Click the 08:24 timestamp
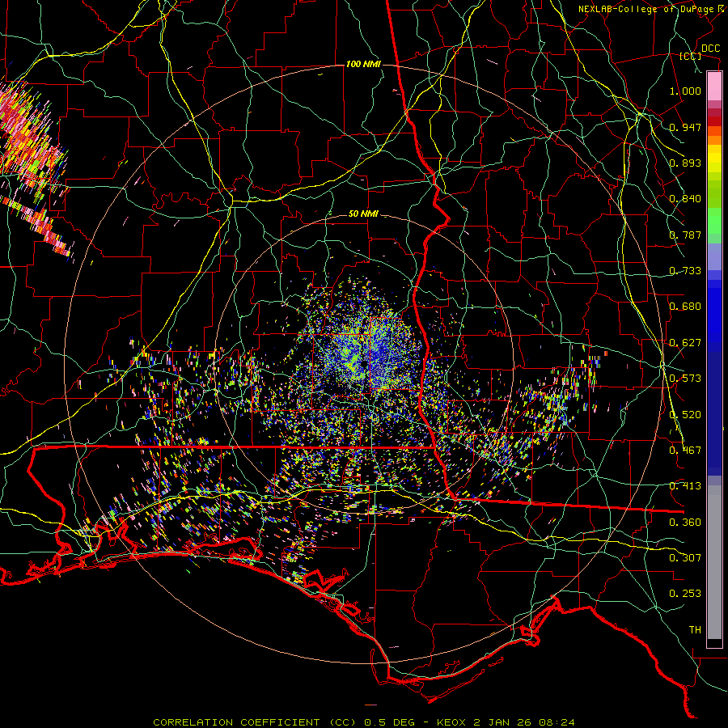The height and width of the screenshot is (728, 728). [x=557, y=722]
